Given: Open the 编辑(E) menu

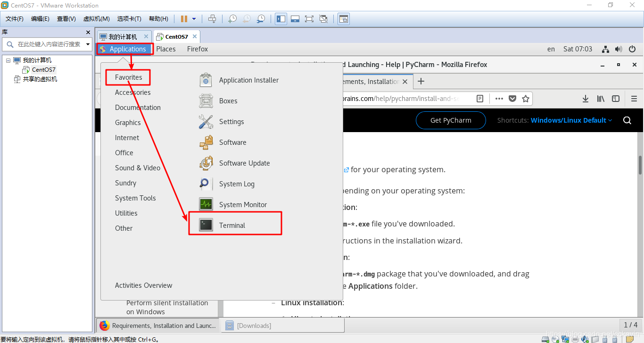Looking at the screenshot, I should tap(40, 19).
